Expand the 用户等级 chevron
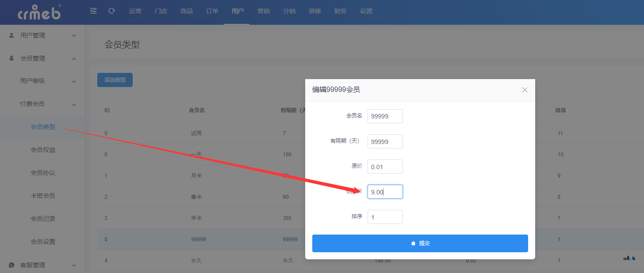 74,81
